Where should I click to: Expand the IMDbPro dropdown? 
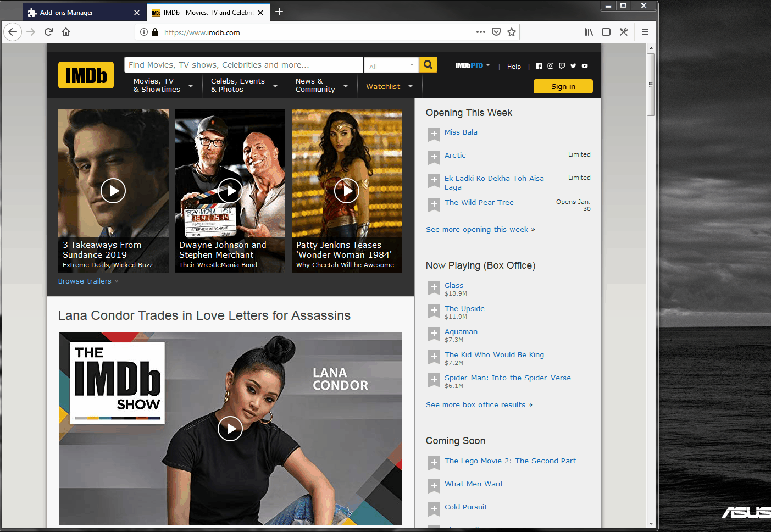pos(473,65)
